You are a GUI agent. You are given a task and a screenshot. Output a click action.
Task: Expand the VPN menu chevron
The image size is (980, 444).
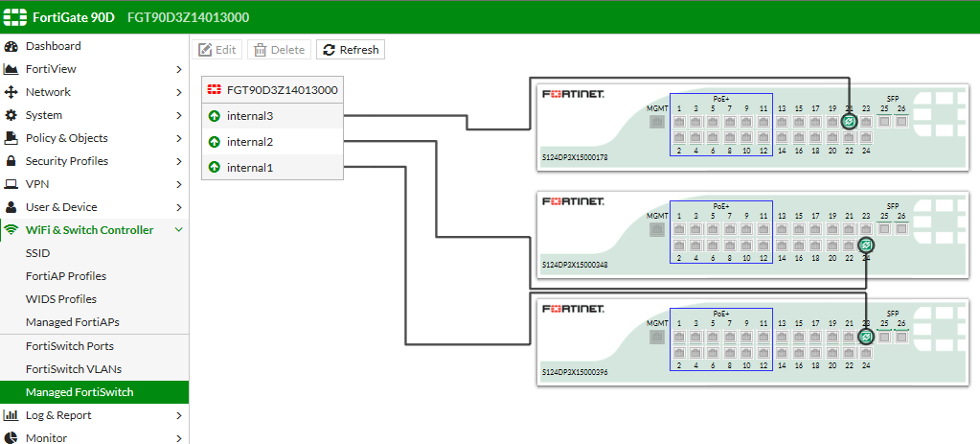179,184
